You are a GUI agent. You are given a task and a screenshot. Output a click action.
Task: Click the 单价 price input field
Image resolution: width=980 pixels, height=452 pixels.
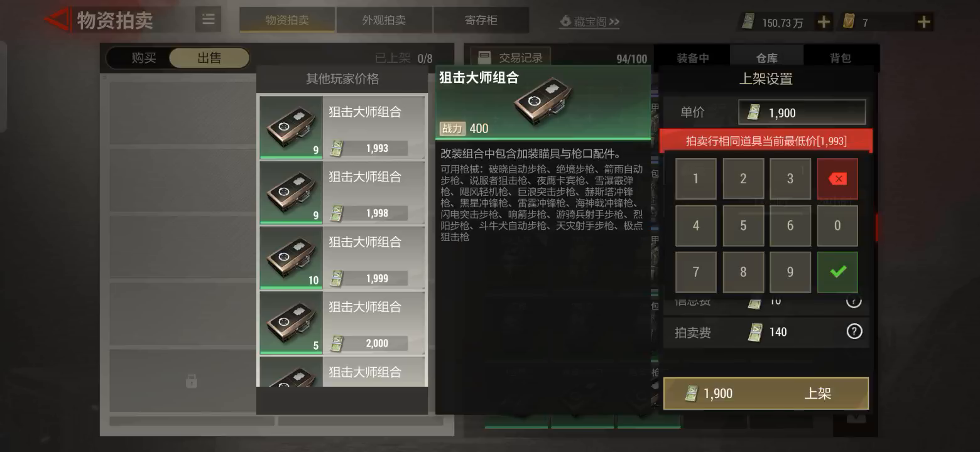coord(802,112)
